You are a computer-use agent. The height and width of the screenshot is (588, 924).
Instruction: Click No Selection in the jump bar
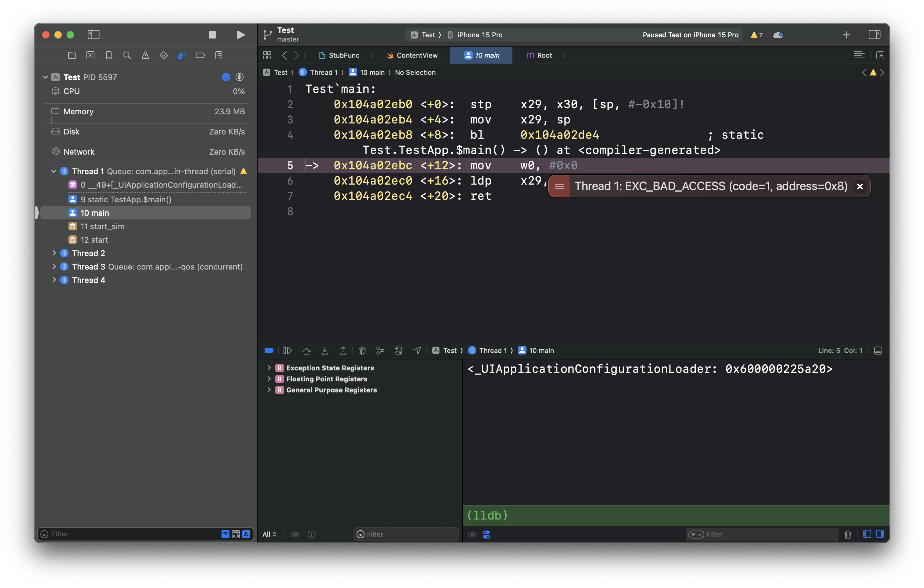coord(415,72)
